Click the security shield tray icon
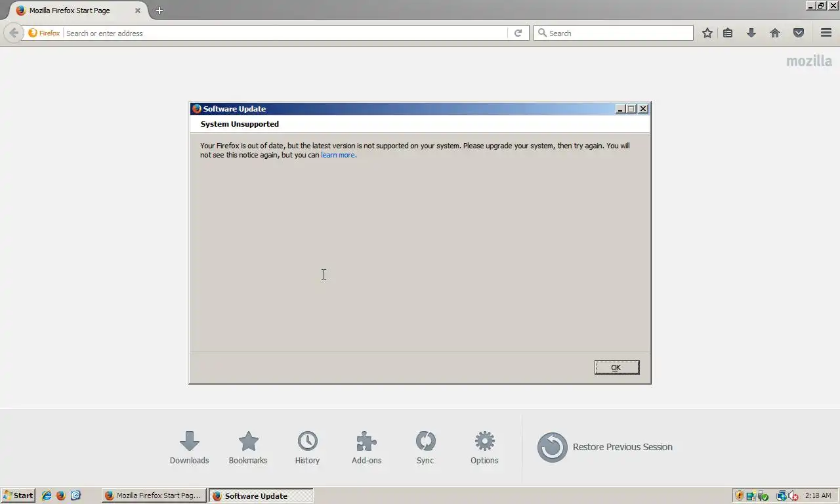The height and width of the screenshot is (504, 840). tap(740, 495)
